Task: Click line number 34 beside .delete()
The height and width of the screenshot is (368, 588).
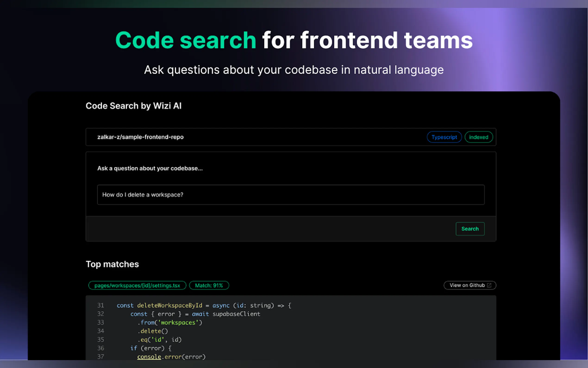Action: (101, 331)
